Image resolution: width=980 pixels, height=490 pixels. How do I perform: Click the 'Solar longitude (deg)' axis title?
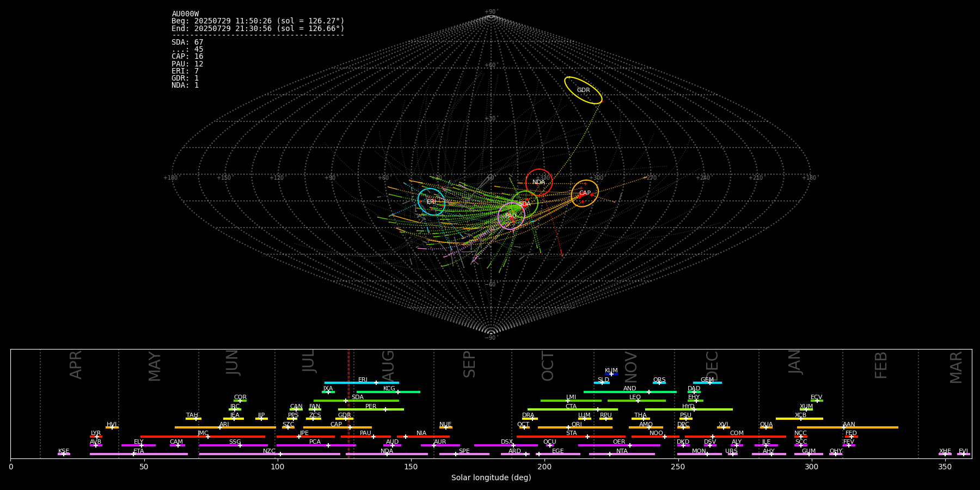pyautogui.click(x=491, y=477)
